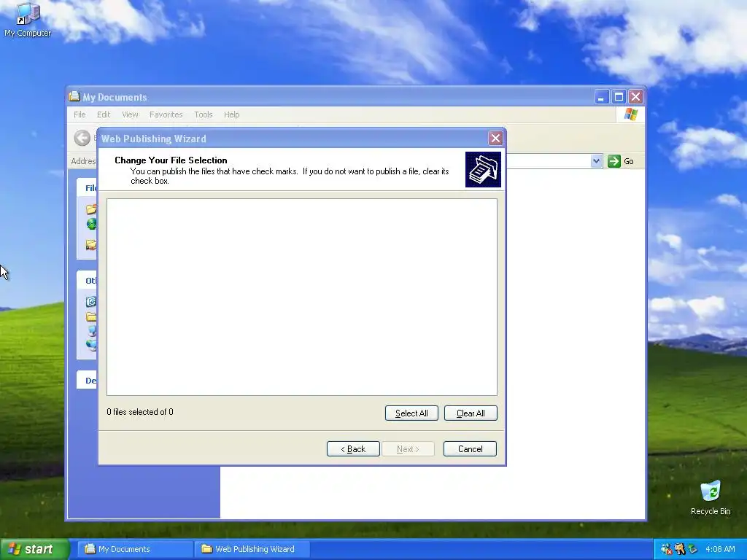Open the My Computer desktop shortcut
Image resolution: width=747 pixels, height=560 pixels.
(x=28, y=20)
